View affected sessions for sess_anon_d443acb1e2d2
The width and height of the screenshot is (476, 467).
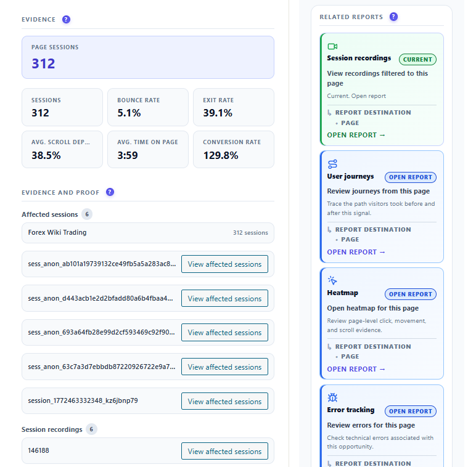point(224,298)
